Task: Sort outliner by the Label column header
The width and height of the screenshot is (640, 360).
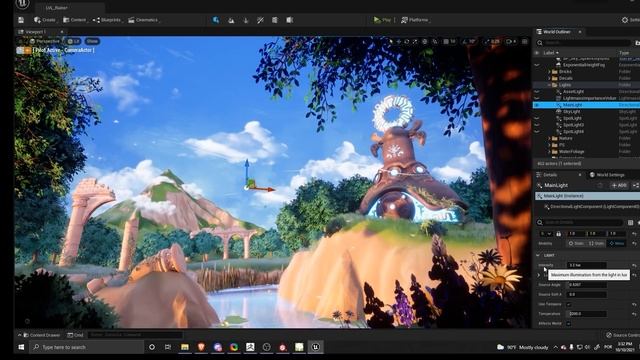Action: click(551, 53)
